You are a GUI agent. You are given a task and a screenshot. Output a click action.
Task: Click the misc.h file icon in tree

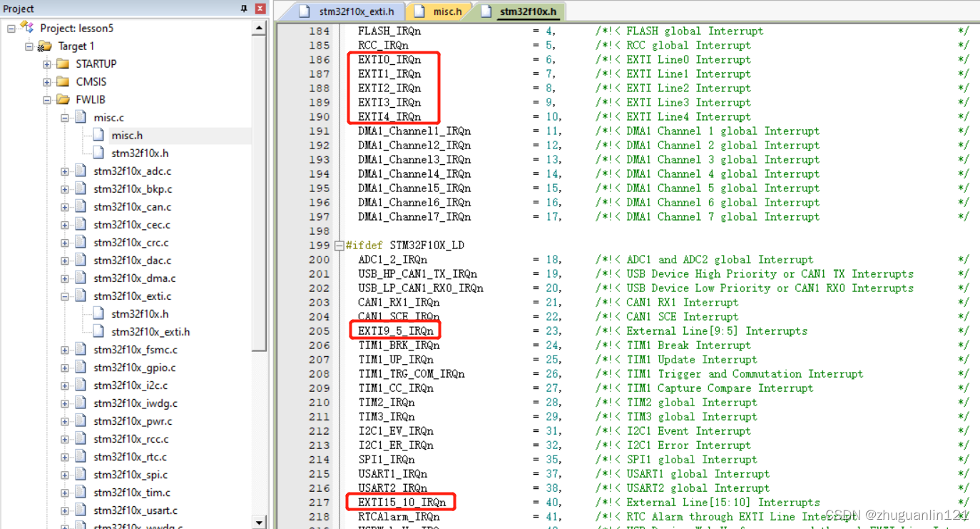coord(98,135)
